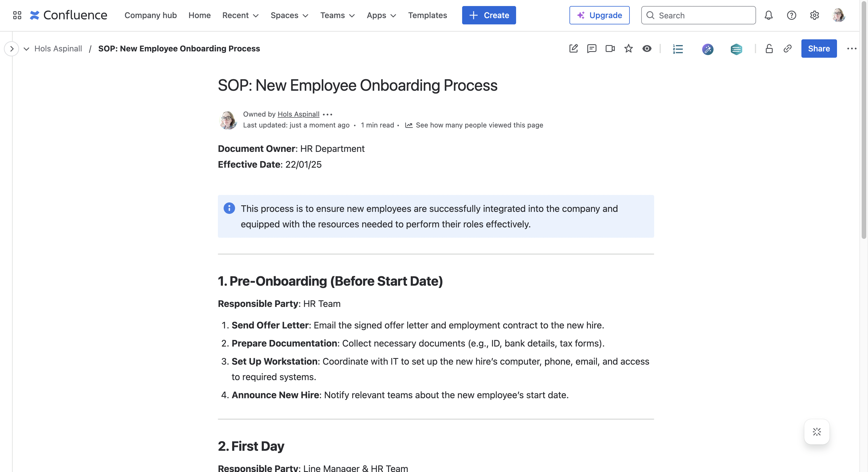Image resolution: width=868 pixels, height=472 pixels.
Task: Copy the page link icon
Action: click(x=788, y=49)
